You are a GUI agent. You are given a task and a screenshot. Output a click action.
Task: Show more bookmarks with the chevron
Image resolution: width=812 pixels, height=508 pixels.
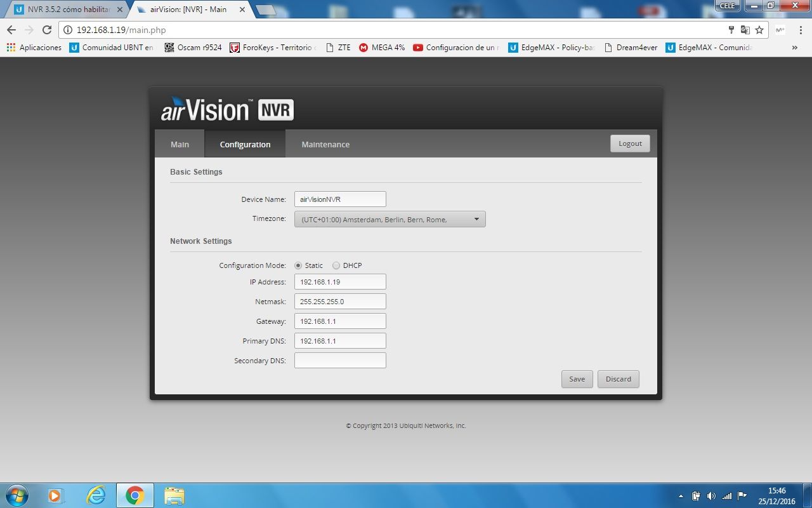click(794, 48)
